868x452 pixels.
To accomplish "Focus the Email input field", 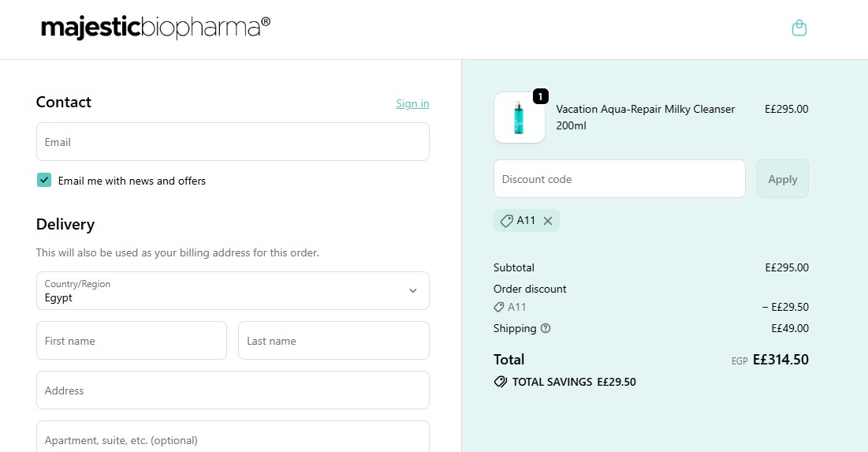I will click(x=233, y=142).
